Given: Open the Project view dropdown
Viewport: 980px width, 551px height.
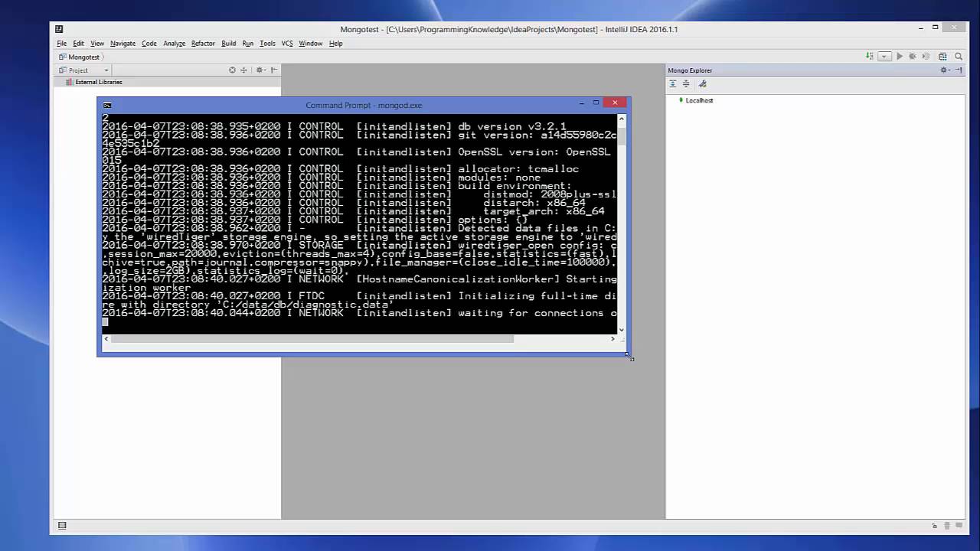Looking at the screenshot, I should point(84,70).
